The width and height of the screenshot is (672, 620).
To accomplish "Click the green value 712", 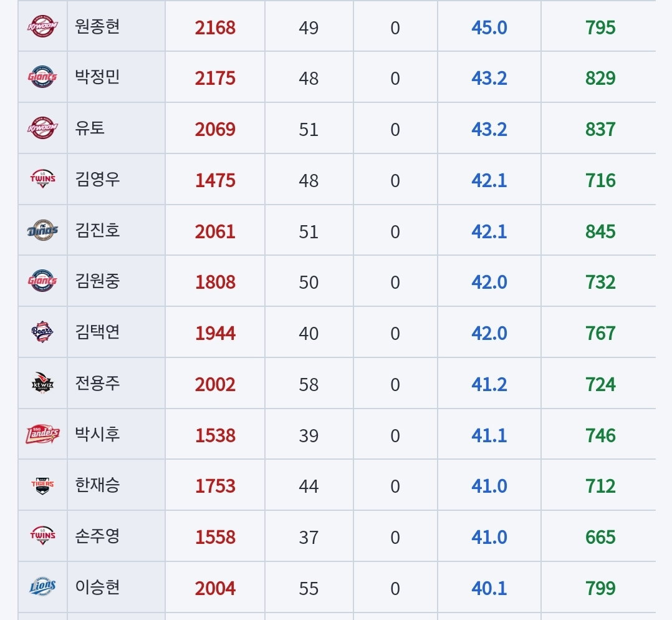I will 600,487.
